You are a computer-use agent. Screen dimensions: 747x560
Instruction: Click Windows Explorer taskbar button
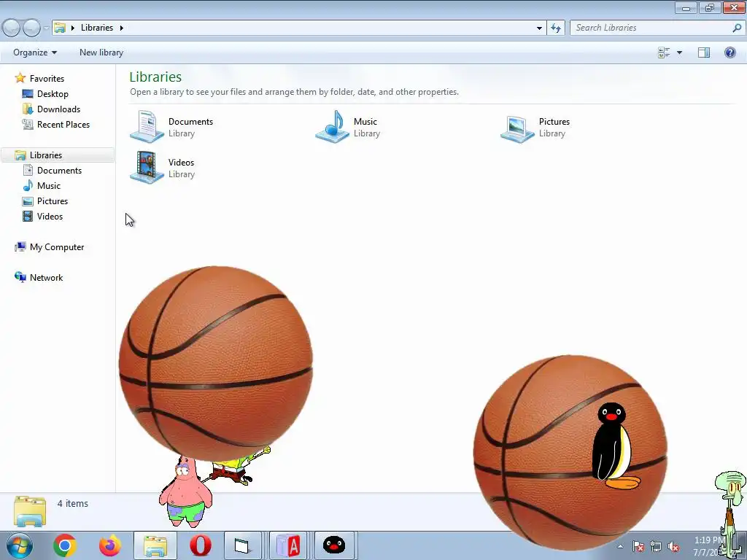pos(155,545)
